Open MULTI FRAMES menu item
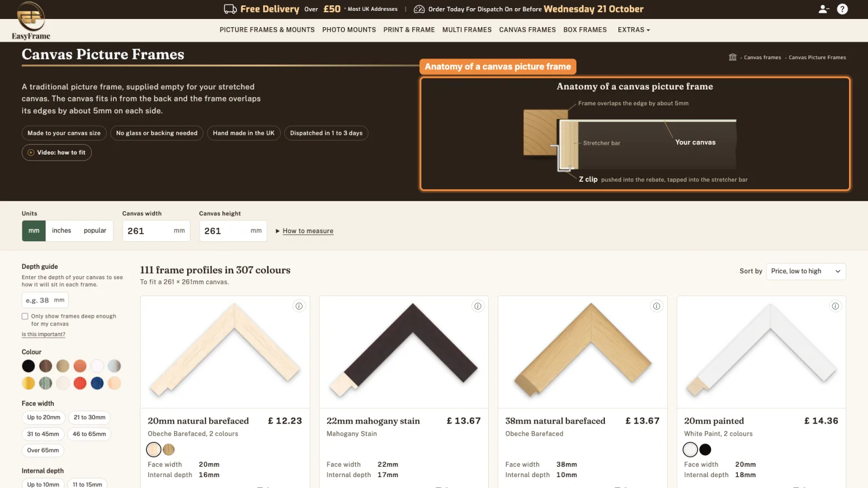The width and height of the screenshot is (868, 488). (x=467, y=30)
